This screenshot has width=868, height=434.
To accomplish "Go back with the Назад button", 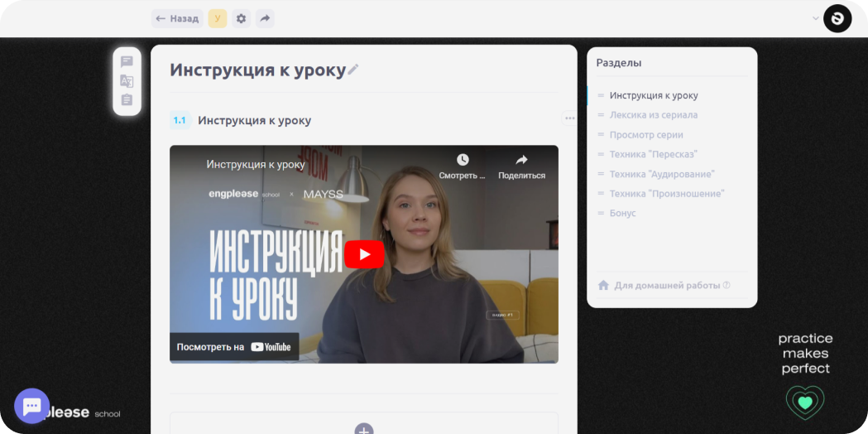I will tap(177, 18).
